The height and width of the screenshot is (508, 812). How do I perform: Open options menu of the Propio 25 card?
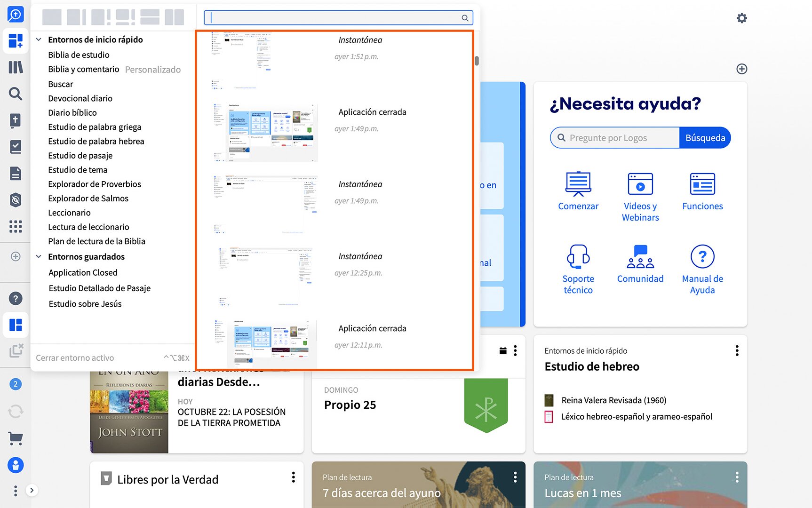point(515,350)
